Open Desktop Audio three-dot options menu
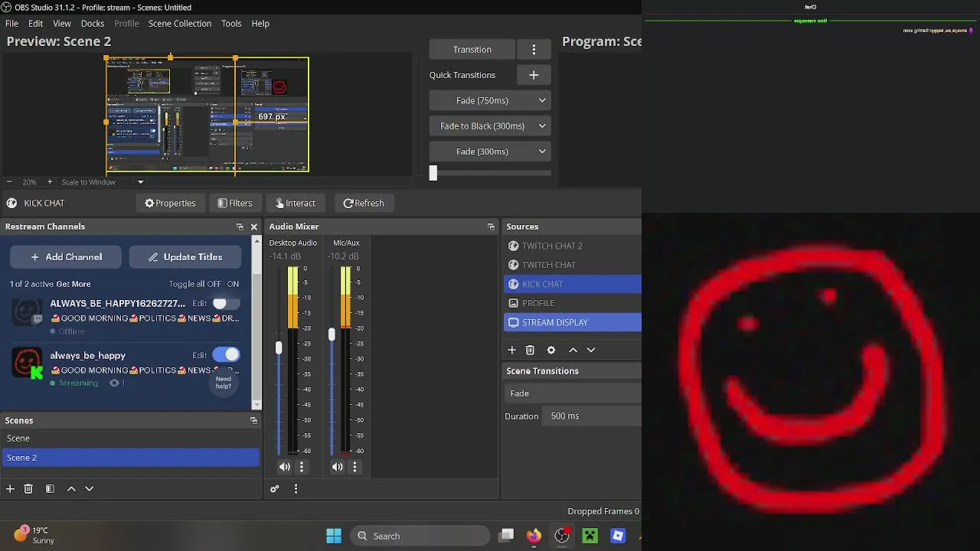Image resolution: width=980 pixels, height=551 pixels. click(302, 467)
